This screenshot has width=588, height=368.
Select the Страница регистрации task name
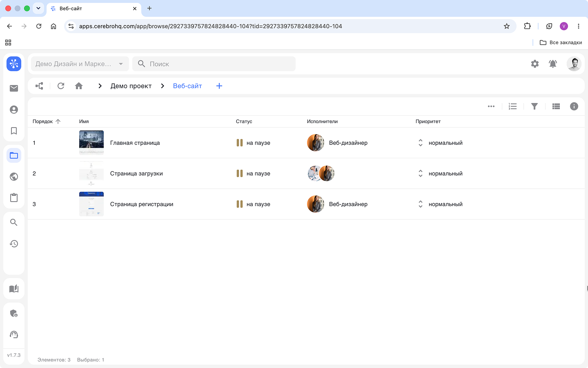click(142, 204)
